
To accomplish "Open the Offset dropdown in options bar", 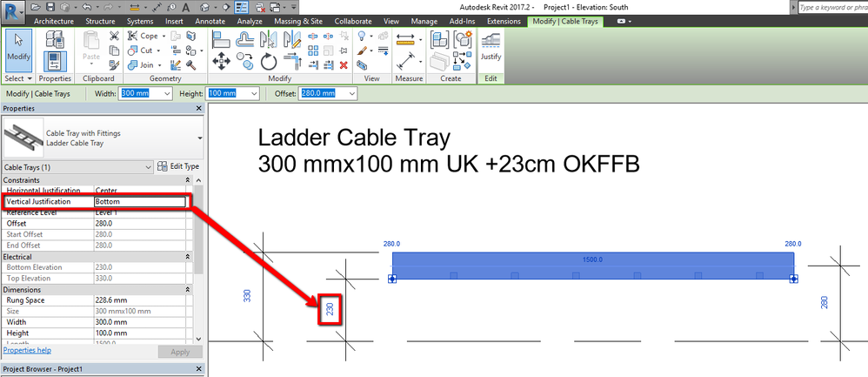I will (351, 94).
